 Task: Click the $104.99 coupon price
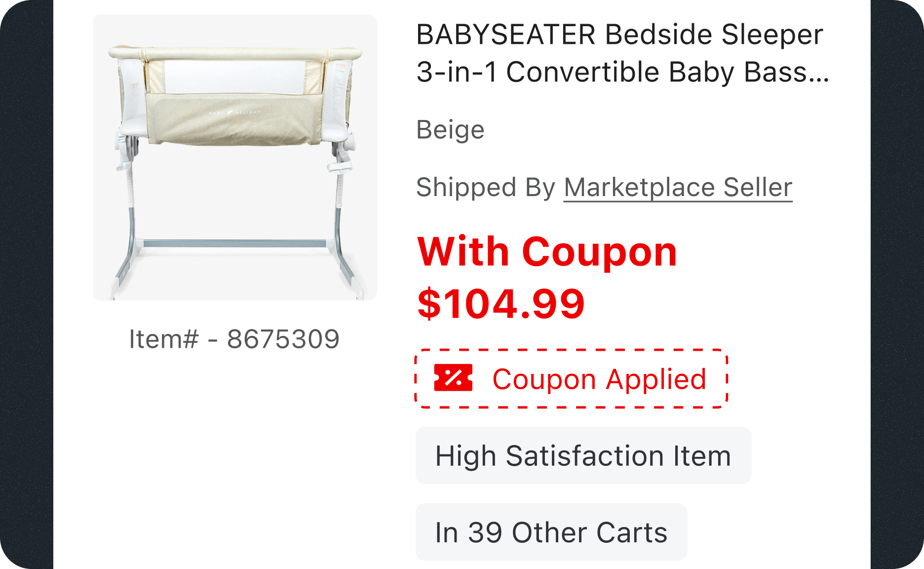point(501,304)
